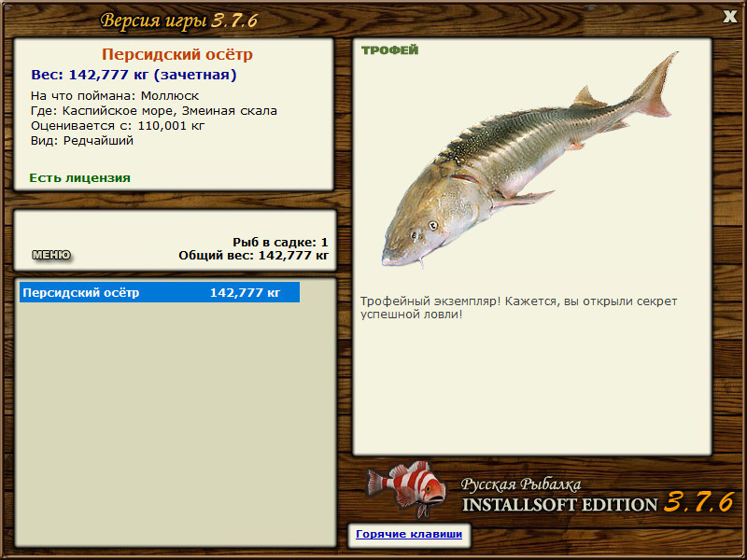Click the На что поймана: Моллюск line
The height and width of the screenshot is (560, 747).
point(115,96)
